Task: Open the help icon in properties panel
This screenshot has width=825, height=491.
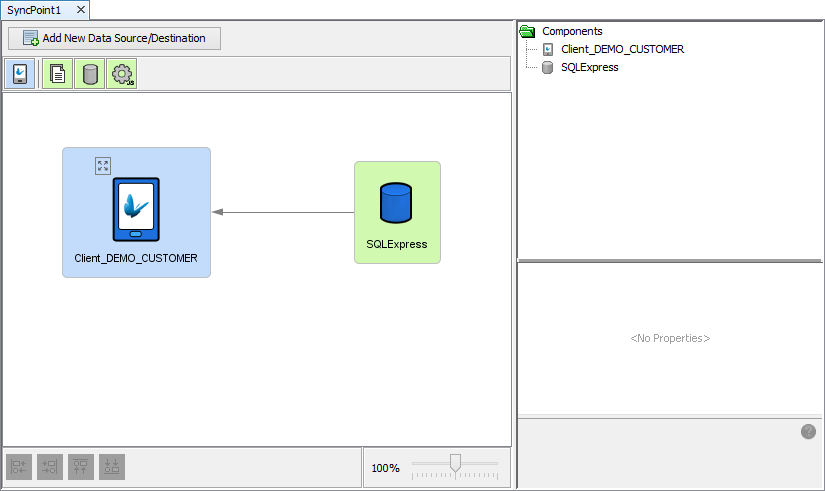Action: point(808,431)
